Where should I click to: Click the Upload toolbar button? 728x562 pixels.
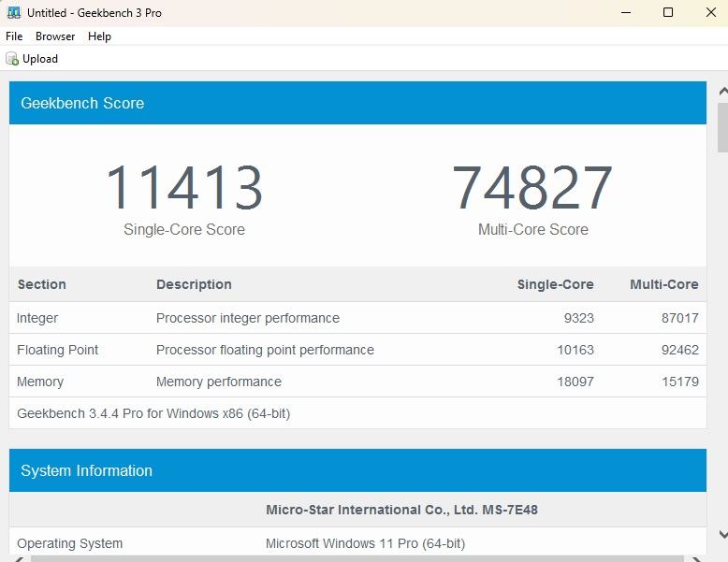pyautogui.click(x=32, y=59)
